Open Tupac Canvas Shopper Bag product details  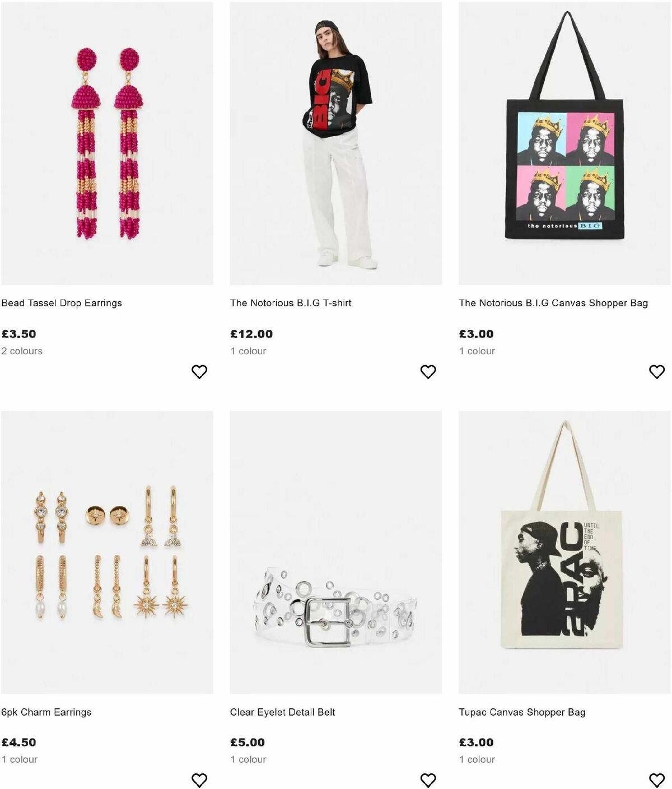tap(522, 712)
